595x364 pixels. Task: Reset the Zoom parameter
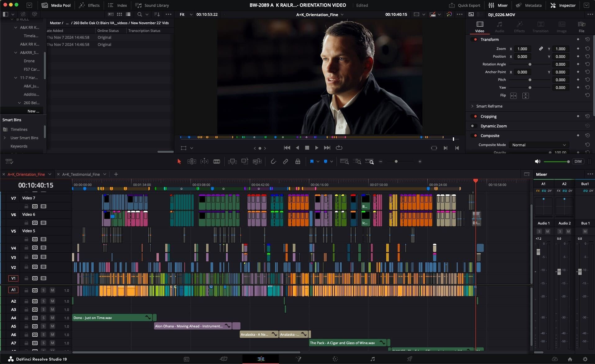point(587,49)
